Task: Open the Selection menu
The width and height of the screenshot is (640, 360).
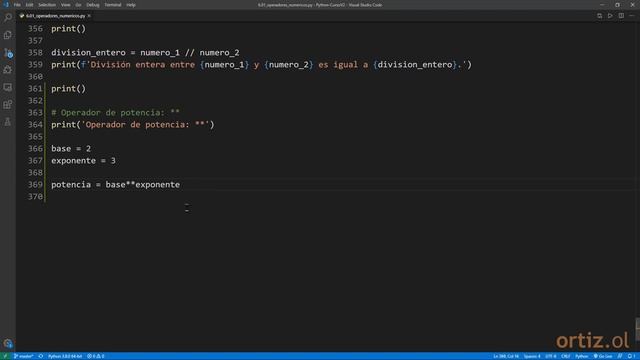Action: (x=47, y=5)
